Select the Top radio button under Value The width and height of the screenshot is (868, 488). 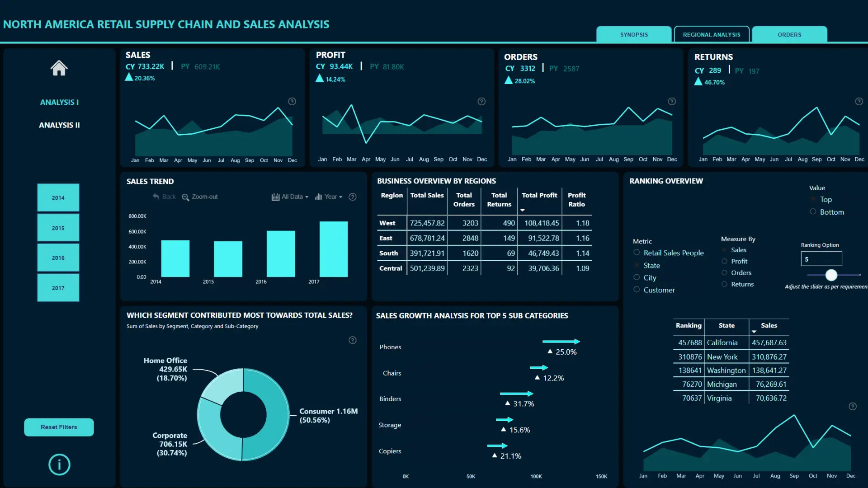pyautogui.click(x=813, y=199)
